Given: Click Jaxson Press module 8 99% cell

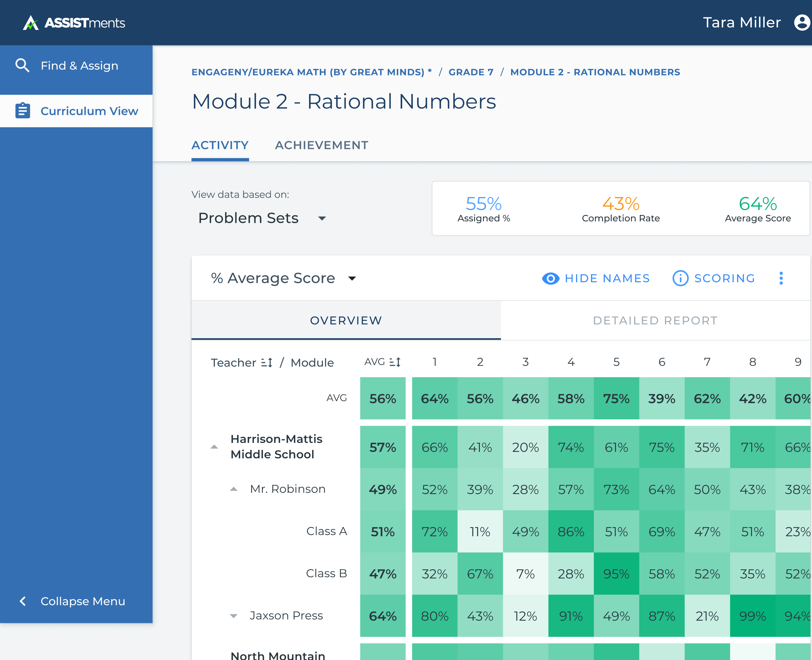Looking at the screenshot, I should [x=752, y=616].
